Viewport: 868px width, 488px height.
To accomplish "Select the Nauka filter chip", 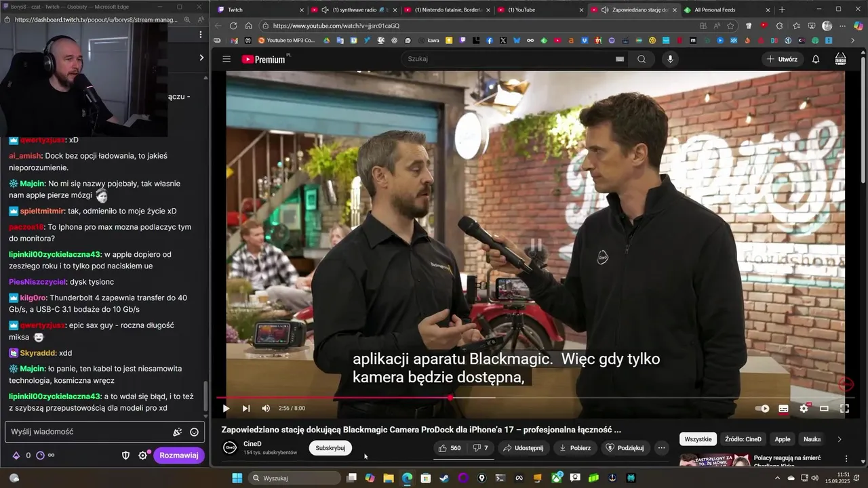I will coord(812,439).
